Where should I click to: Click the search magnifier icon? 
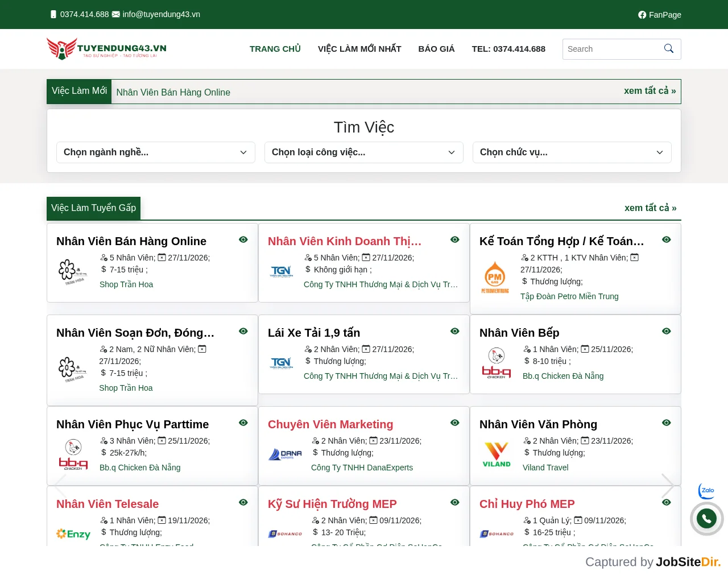pyautogui.click(x=669, y=49)
